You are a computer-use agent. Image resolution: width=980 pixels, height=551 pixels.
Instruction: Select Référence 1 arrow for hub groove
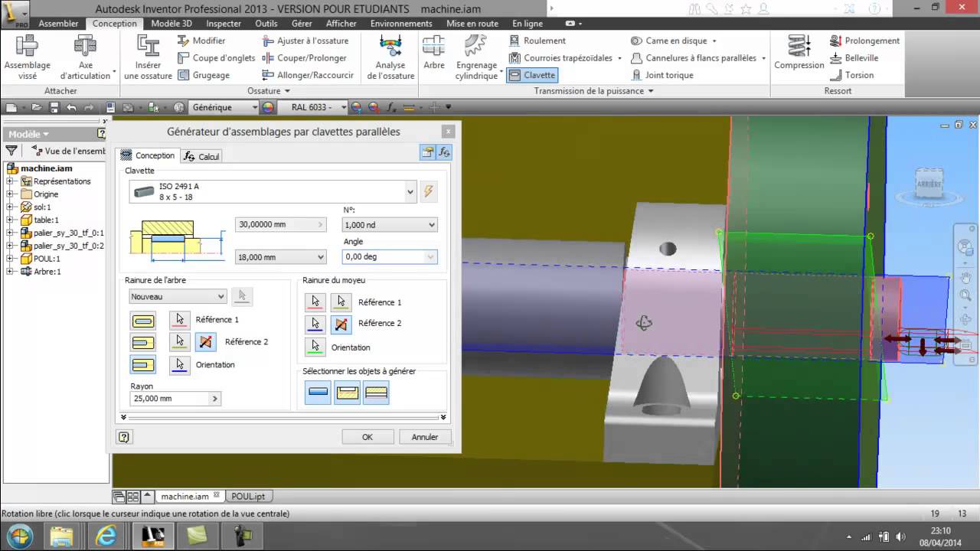click(315, 302)
